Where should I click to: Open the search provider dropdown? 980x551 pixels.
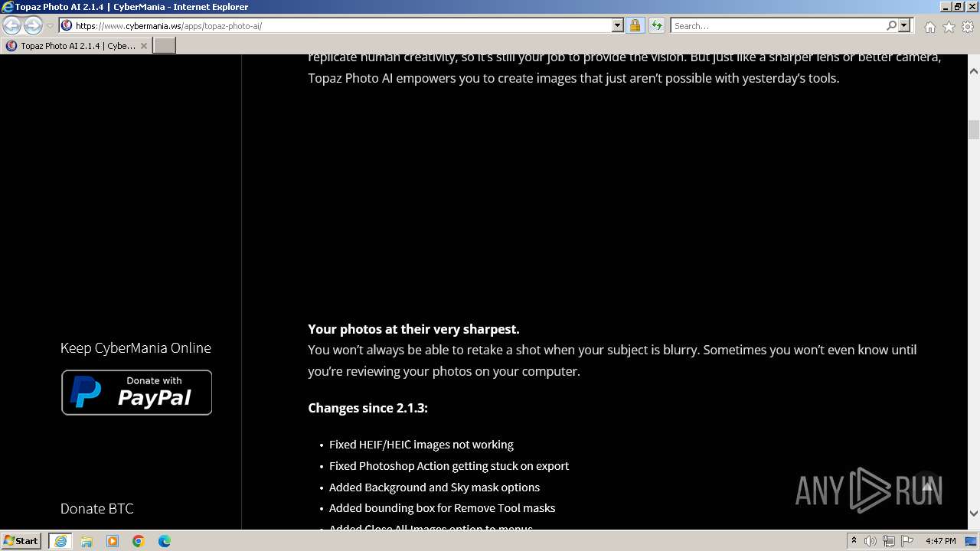pyautogui.click(x=904, y=25)
